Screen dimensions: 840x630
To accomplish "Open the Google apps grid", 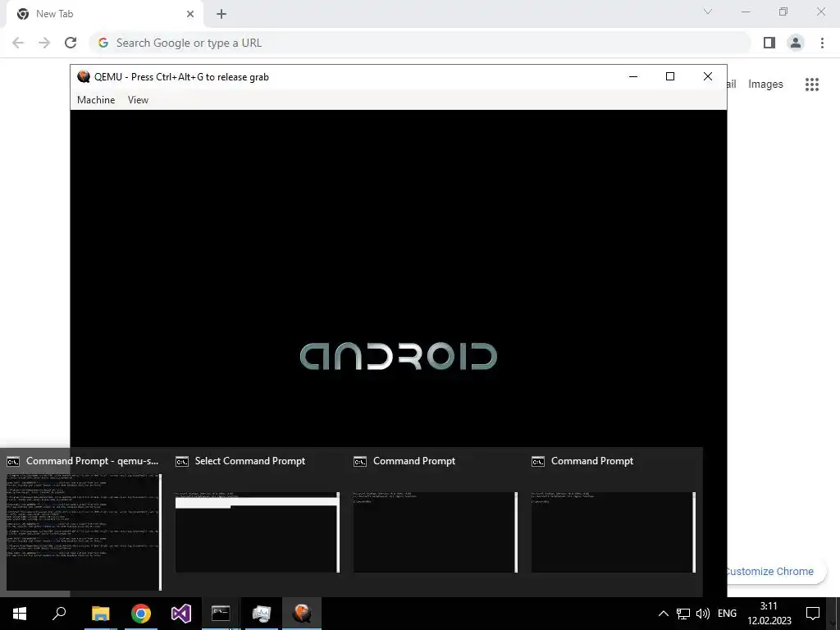I will tap(812, 84).
